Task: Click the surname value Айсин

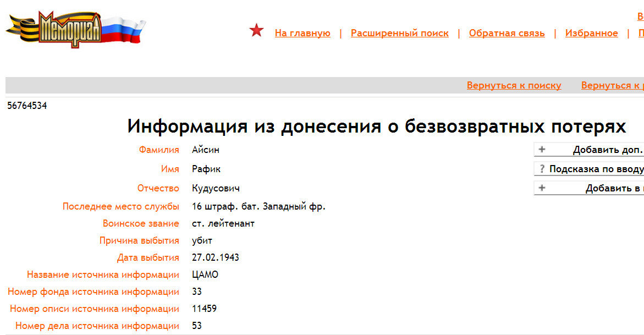Action: pyautogui.click(x=206, y=150)
